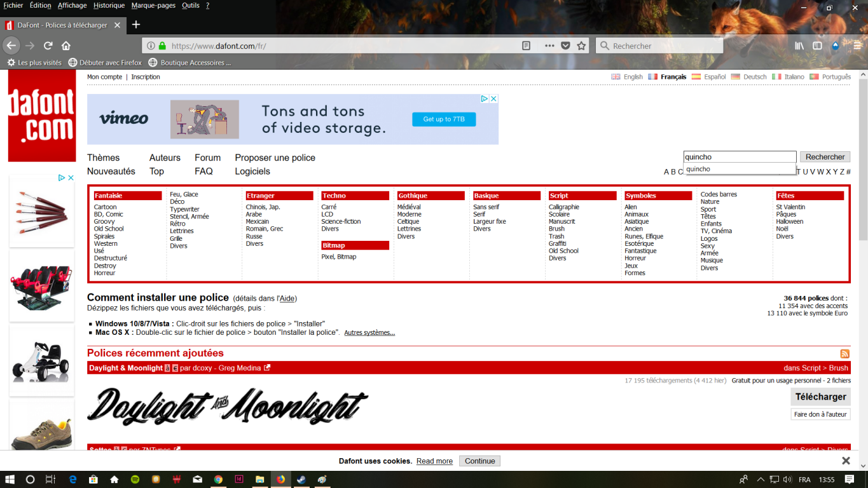Open Windows action center notifications

coord(850,479)
